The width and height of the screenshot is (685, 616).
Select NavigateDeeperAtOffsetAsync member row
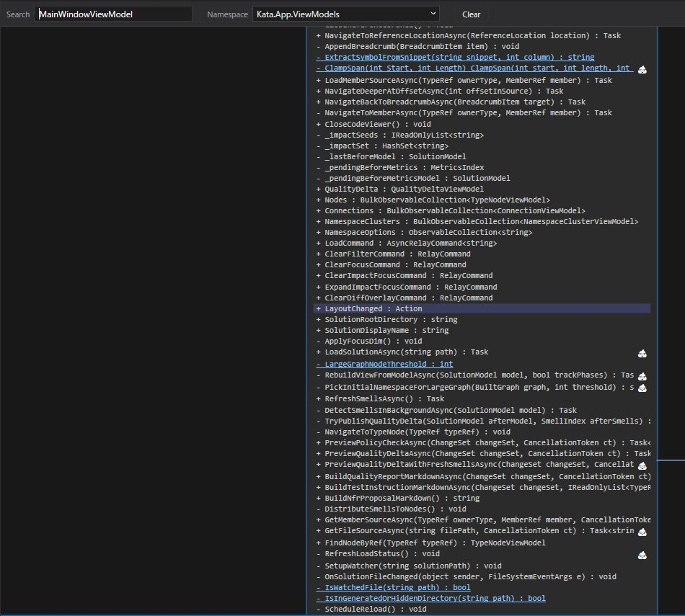point(440,91)
